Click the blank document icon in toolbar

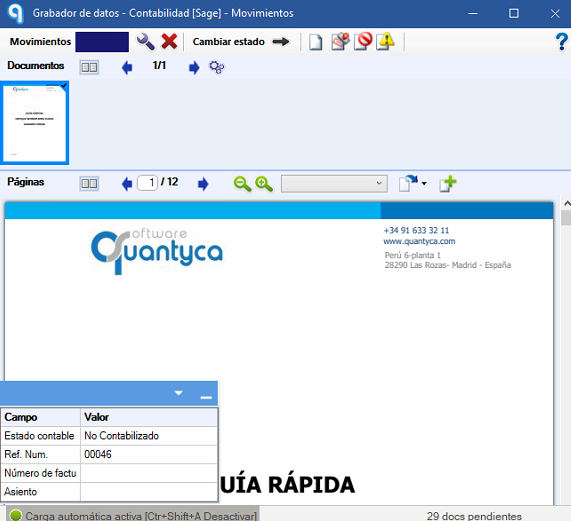[x=315, y=42]
